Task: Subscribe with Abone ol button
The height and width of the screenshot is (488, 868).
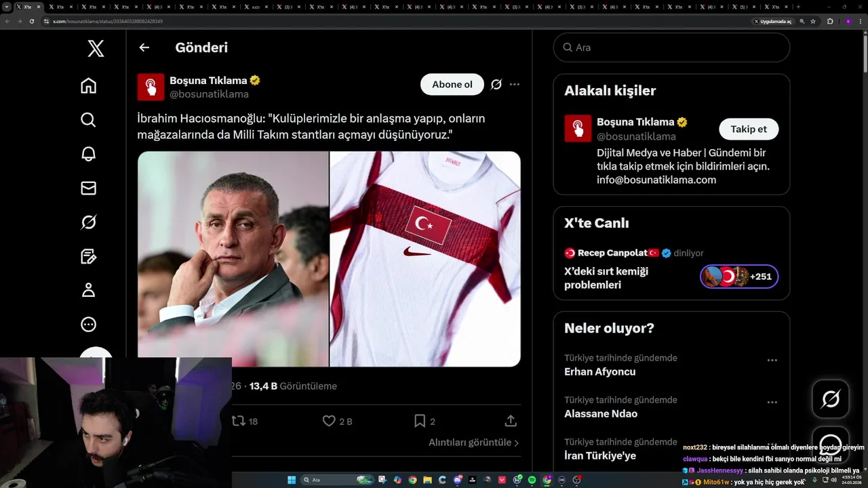Action: [x=452, y=85]
